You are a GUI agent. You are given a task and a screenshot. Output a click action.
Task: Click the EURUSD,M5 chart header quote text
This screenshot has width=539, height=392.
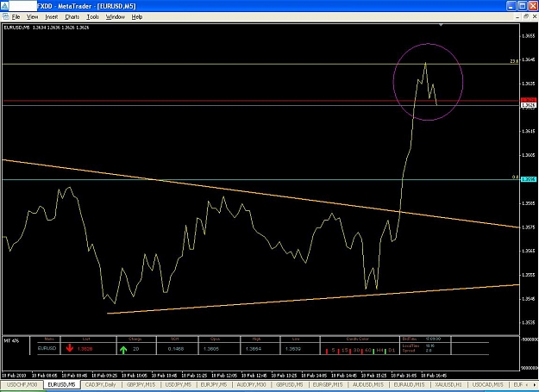[x=46, y=28]
